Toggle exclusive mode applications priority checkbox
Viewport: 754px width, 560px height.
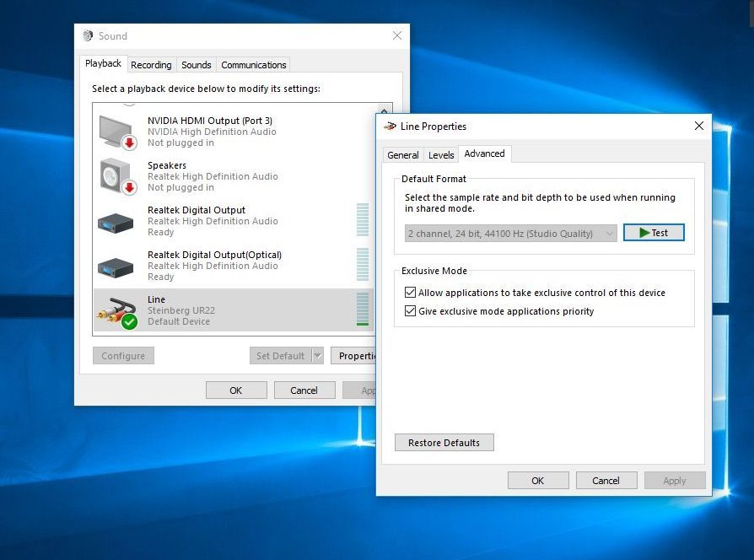[410, 311]
